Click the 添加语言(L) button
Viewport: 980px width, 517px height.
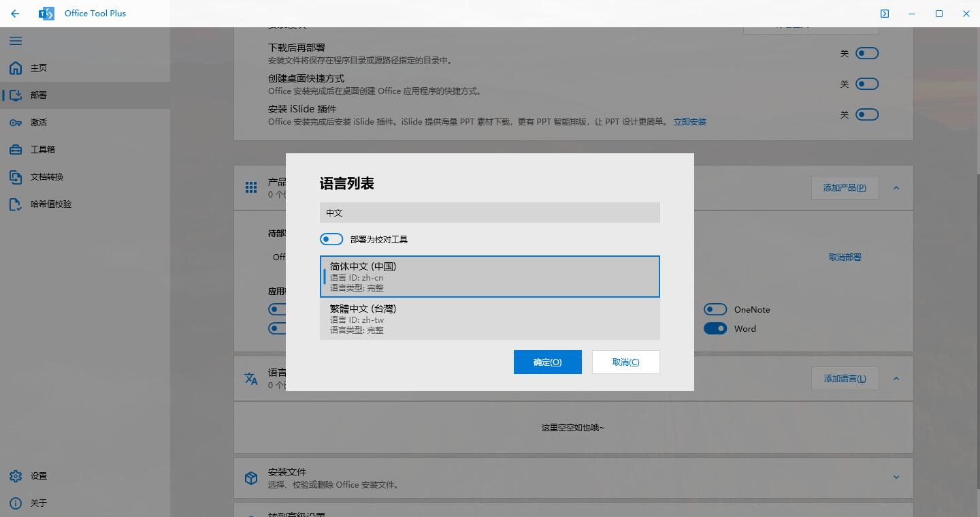845,379
